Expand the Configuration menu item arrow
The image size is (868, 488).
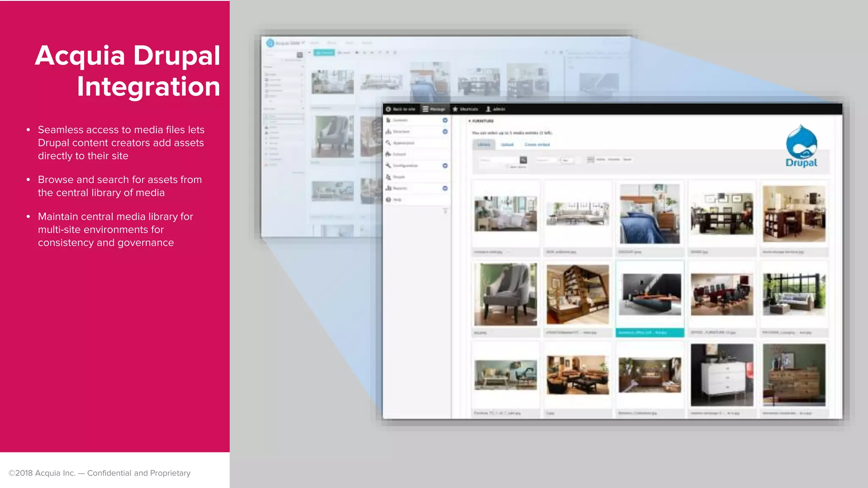coord(445,166)
